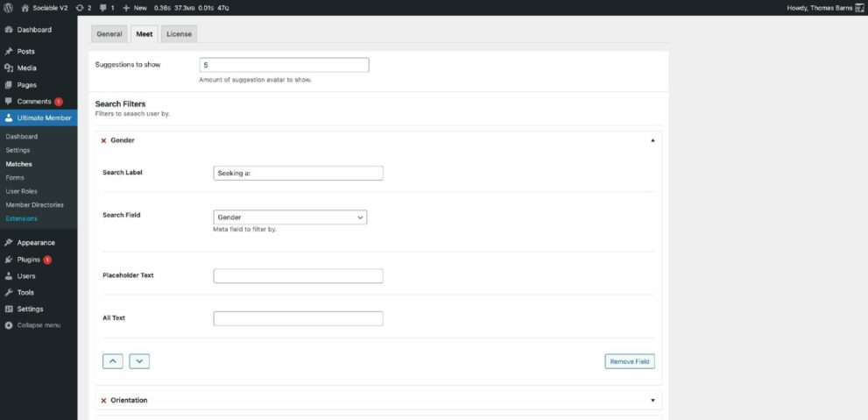Collapse the admin sidebar menu

[39, 325]
